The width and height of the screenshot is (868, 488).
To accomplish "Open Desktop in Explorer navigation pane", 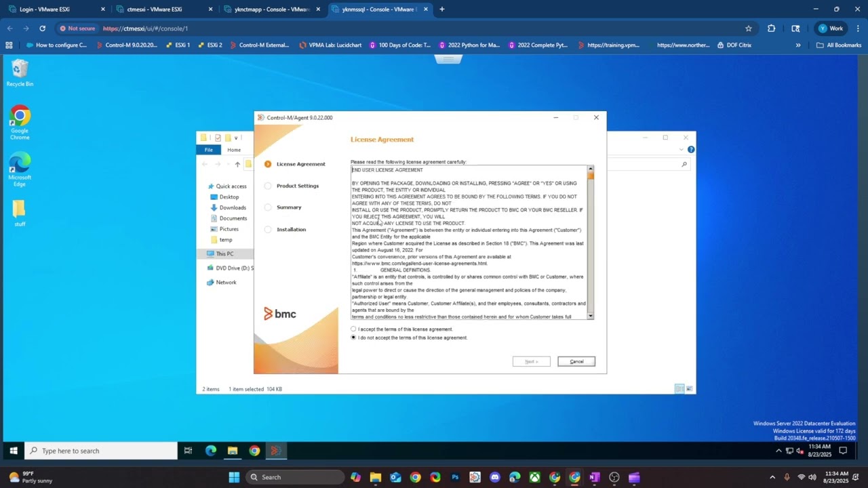I will click(x=229, y=197).
